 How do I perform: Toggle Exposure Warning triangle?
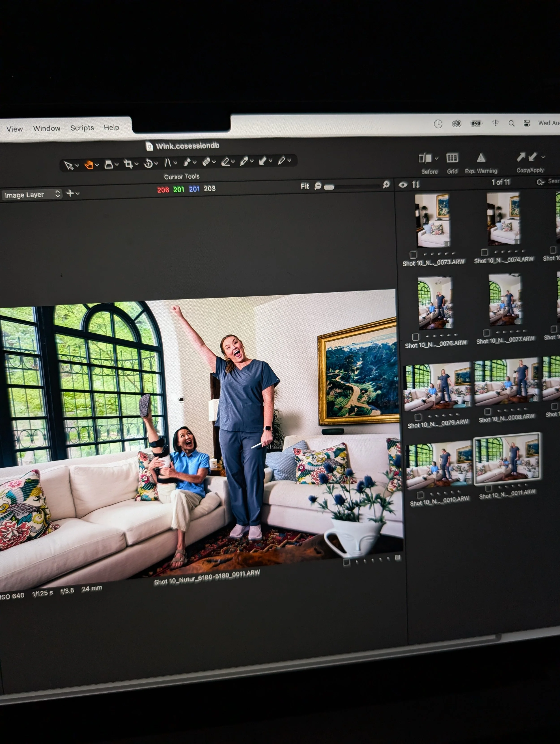pos(481,158)
